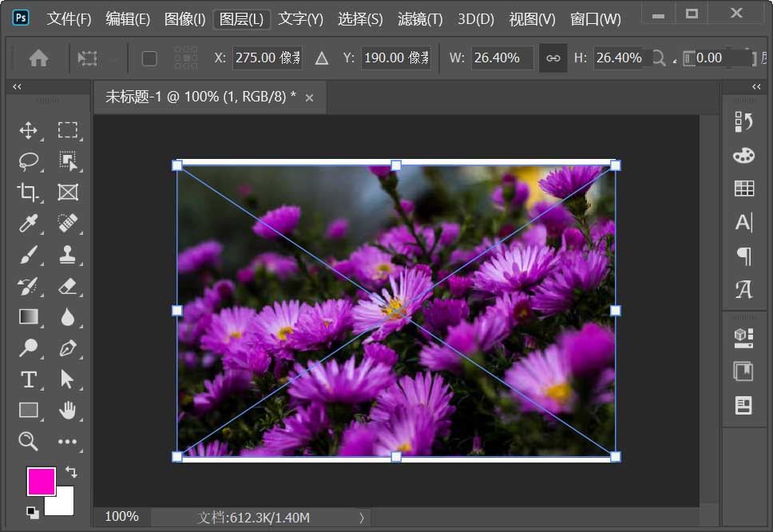Viewport: 773px width, 532px height.
Task: Select the Move tool
Action: click(x=29, y=130)
